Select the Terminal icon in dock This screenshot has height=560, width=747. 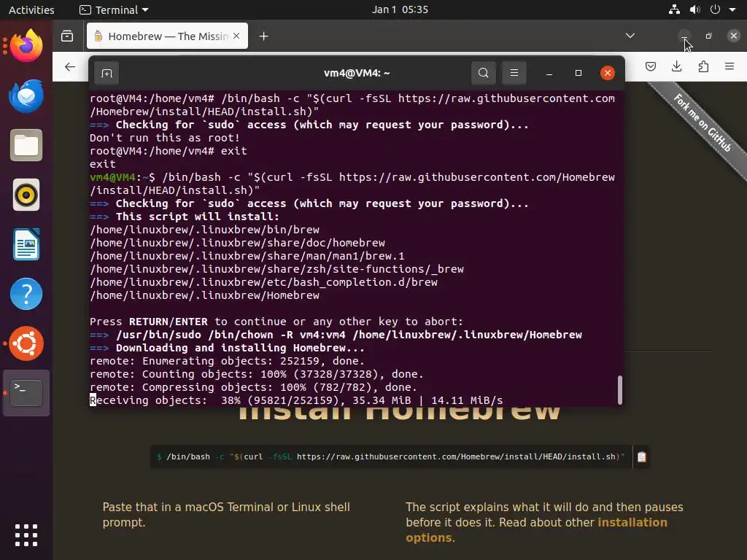pos(26,393)
